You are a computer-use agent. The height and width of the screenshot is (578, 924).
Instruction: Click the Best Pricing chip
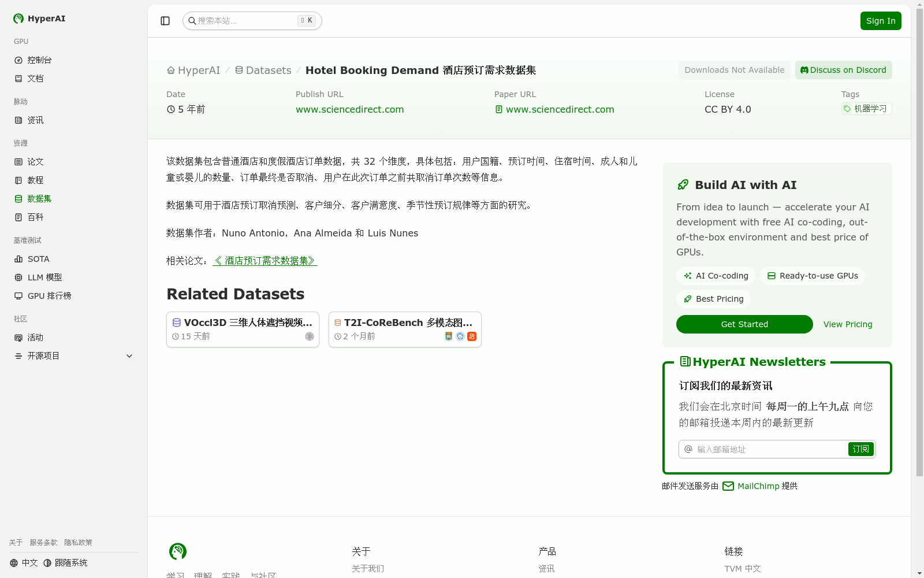[x=714, y=299]
